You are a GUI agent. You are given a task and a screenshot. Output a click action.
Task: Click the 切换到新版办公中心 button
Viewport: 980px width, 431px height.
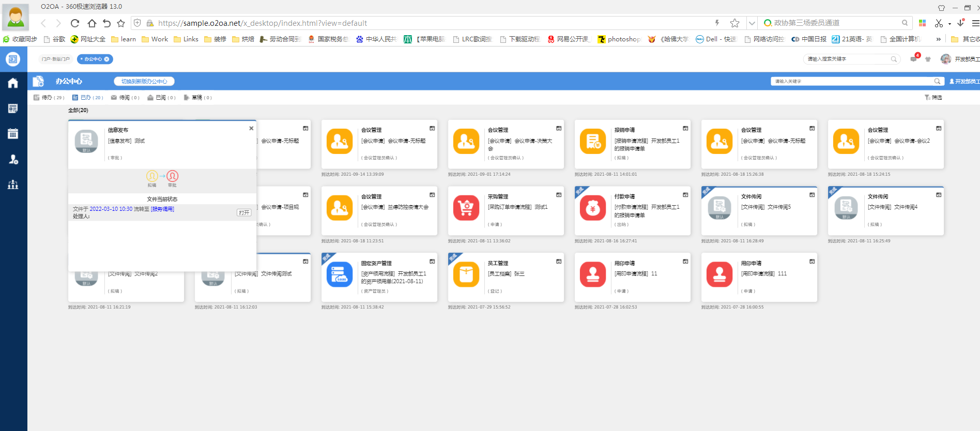pyautogui.click(x=144, y=81)
